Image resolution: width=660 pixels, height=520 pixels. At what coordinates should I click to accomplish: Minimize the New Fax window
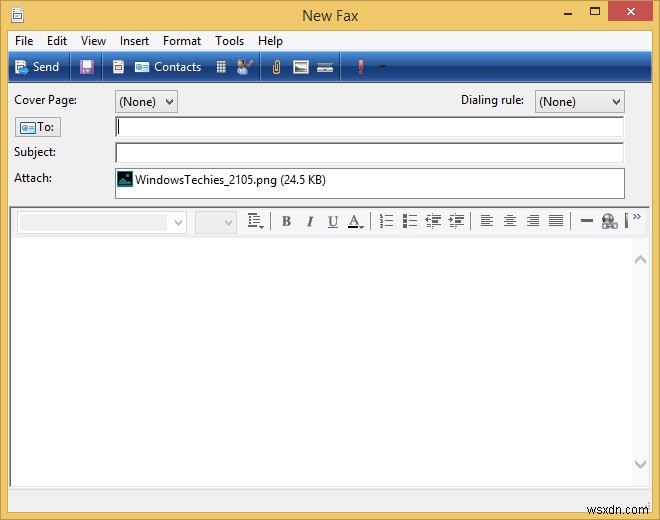[x=568, y=13]
